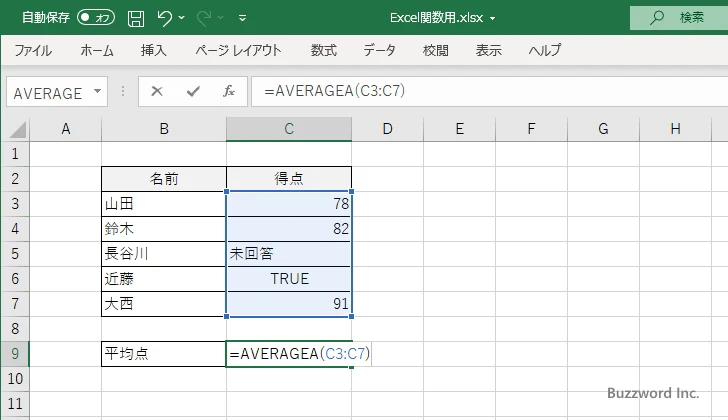Switch to the 挿入 tab
The height and width of the screenshot is (420, 728).
click(x=154, y=50)
